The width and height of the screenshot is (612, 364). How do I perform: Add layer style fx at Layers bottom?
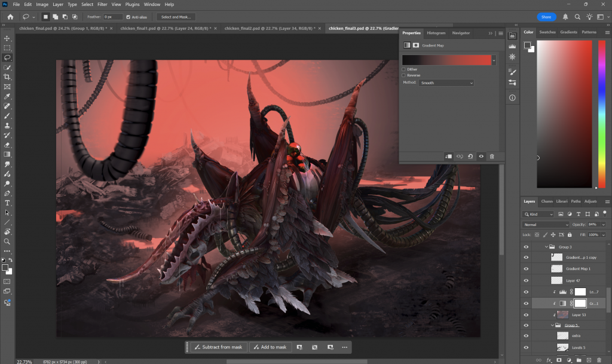[549, 360]
